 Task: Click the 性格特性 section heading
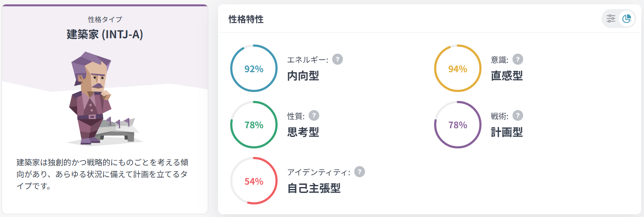tap(246, 19)
